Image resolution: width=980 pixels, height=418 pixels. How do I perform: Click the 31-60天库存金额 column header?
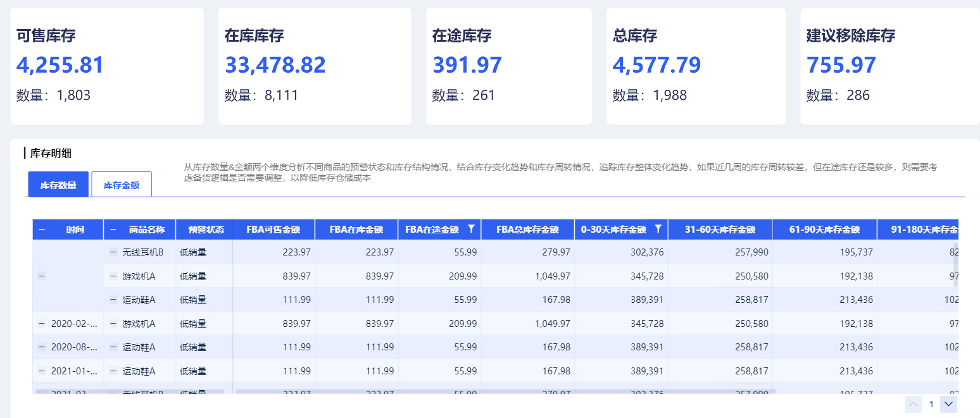pos(720,230)
